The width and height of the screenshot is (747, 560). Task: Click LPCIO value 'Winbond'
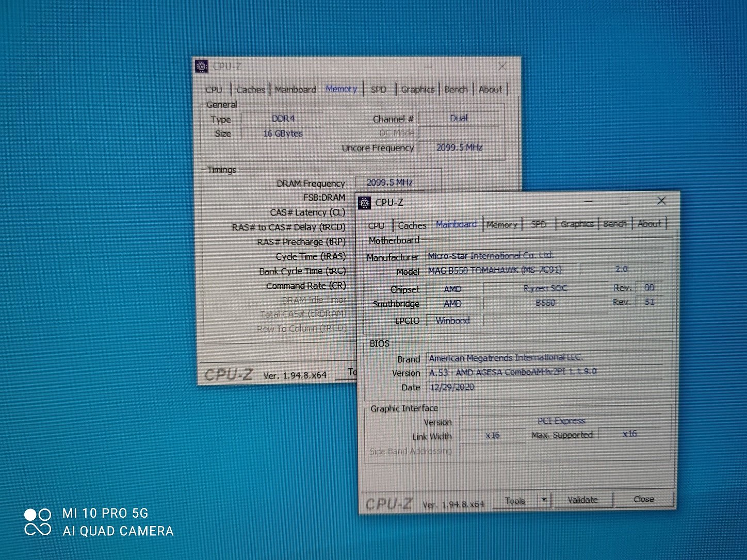pyautogui.click(x=453, y=320)
